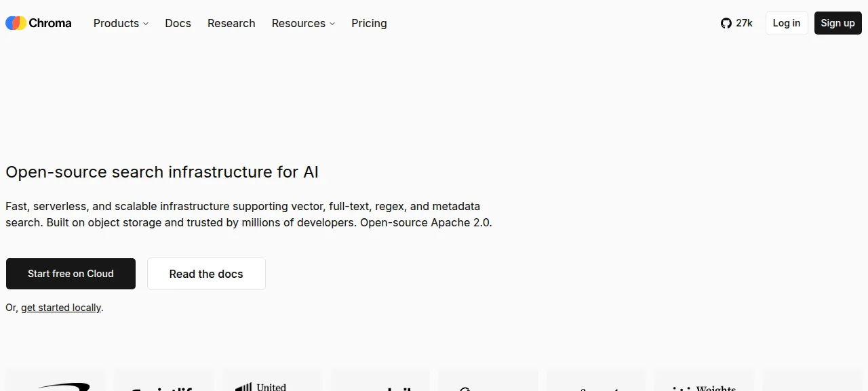
Task: Click the Chroma wordmark in the header
Action: [50, 23]
